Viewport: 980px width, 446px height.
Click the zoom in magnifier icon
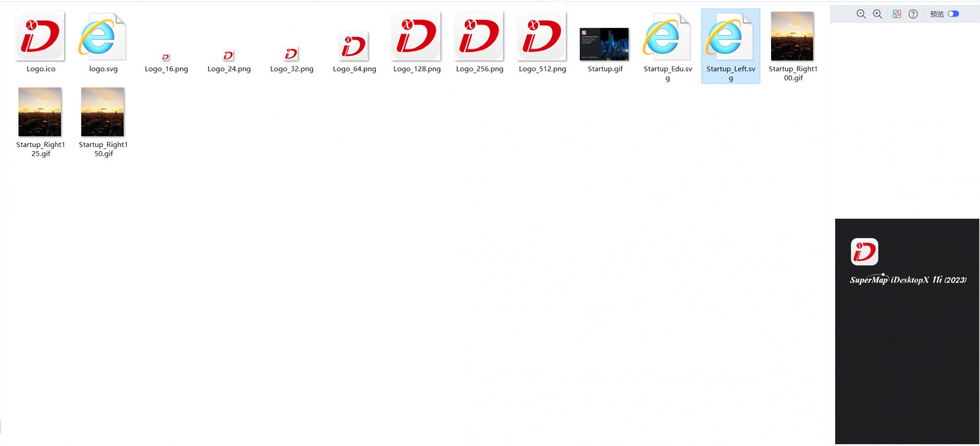pyautogui.click(x=877, y=14)
